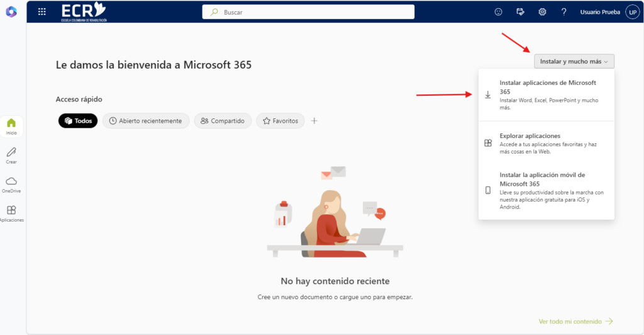Open the settings gear icon

542,12
